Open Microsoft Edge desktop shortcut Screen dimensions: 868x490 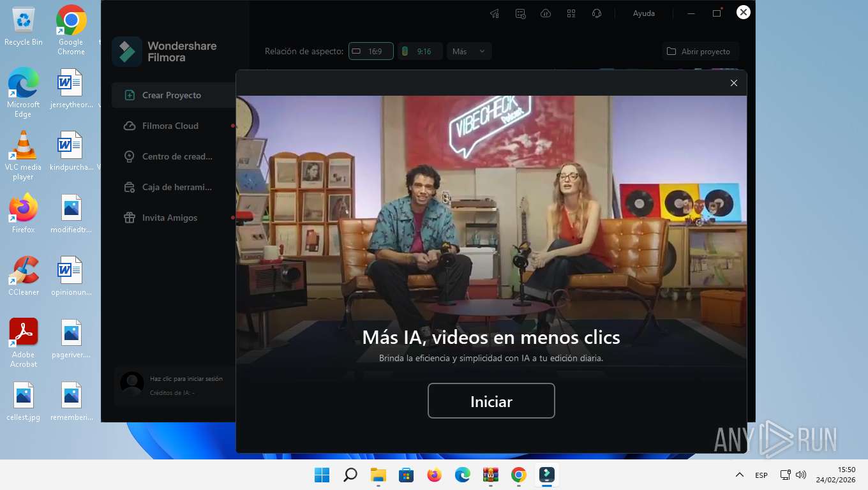(24, 93)
